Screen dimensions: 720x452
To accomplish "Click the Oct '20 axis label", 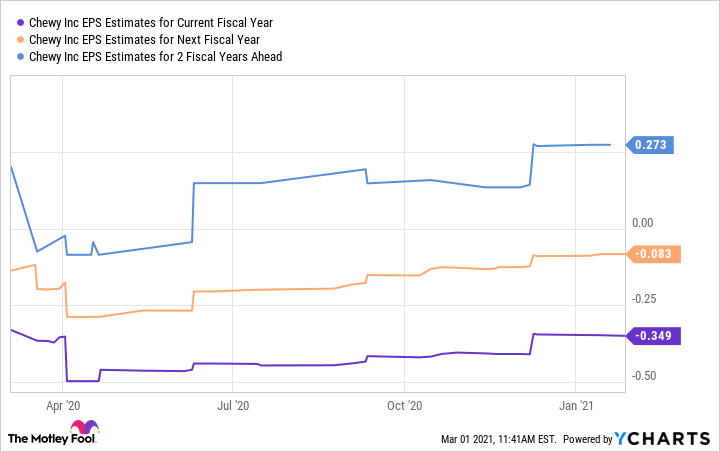I will click(x=403, y=406).
